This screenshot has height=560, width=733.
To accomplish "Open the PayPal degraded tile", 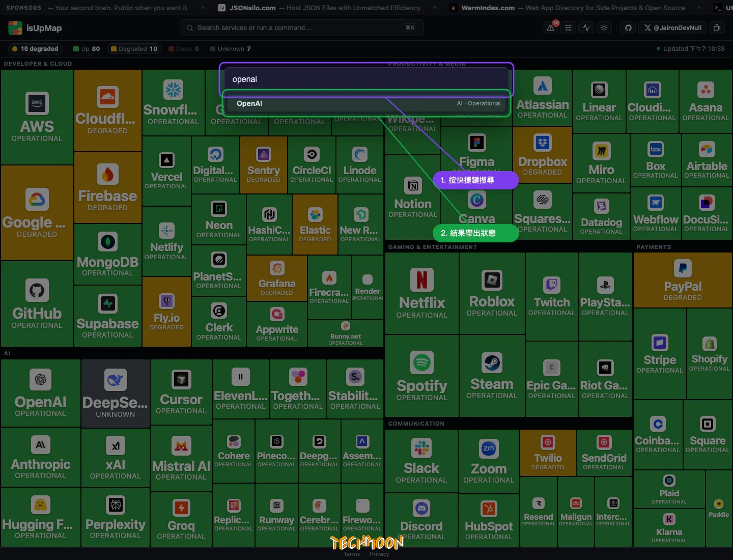I will point(683,281).
